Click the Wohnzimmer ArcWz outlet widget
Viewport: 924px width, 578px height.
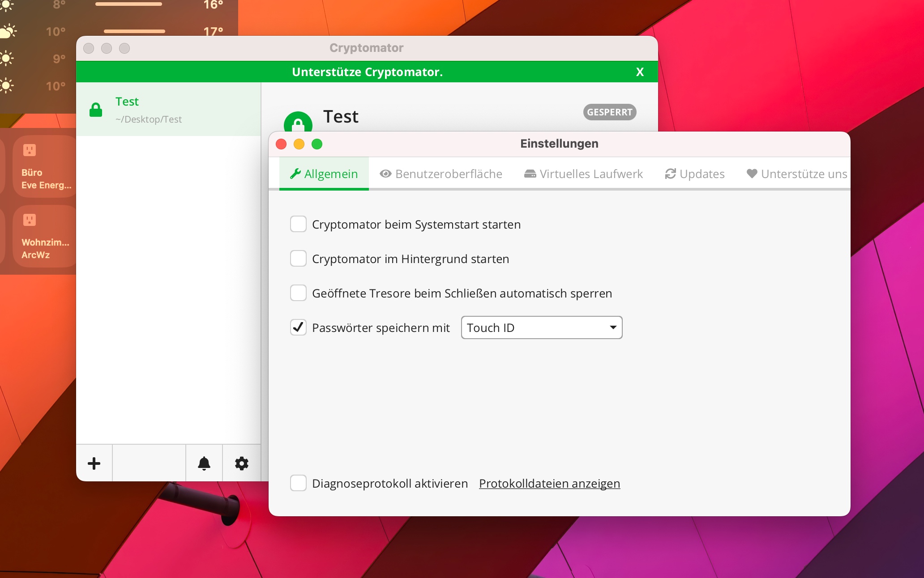click(x=45, y=236)
